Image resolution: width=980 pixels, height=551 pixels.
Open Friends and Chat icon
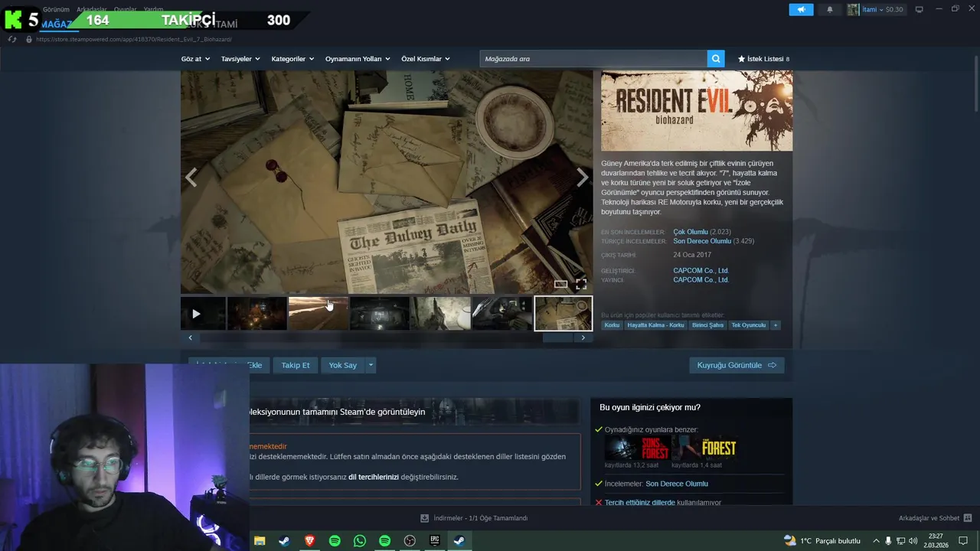click(968, 518)
